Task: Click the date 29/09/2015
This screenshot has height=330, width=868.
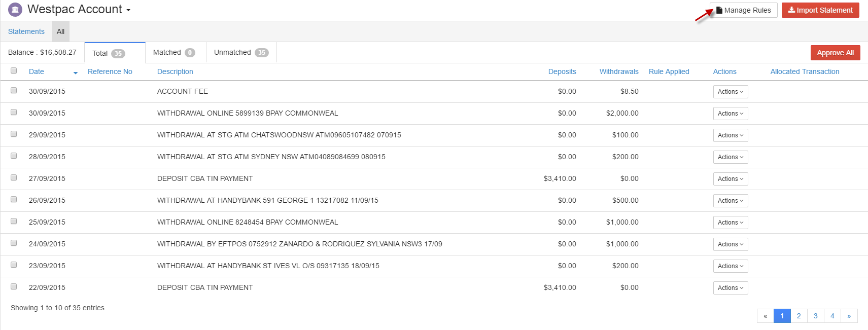Action: (x=47, y=135)
